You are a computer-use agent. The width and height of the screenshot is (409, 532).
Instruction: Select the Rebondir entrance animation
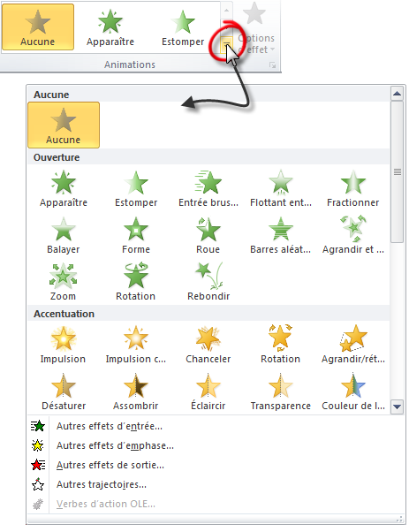(208, 281)
